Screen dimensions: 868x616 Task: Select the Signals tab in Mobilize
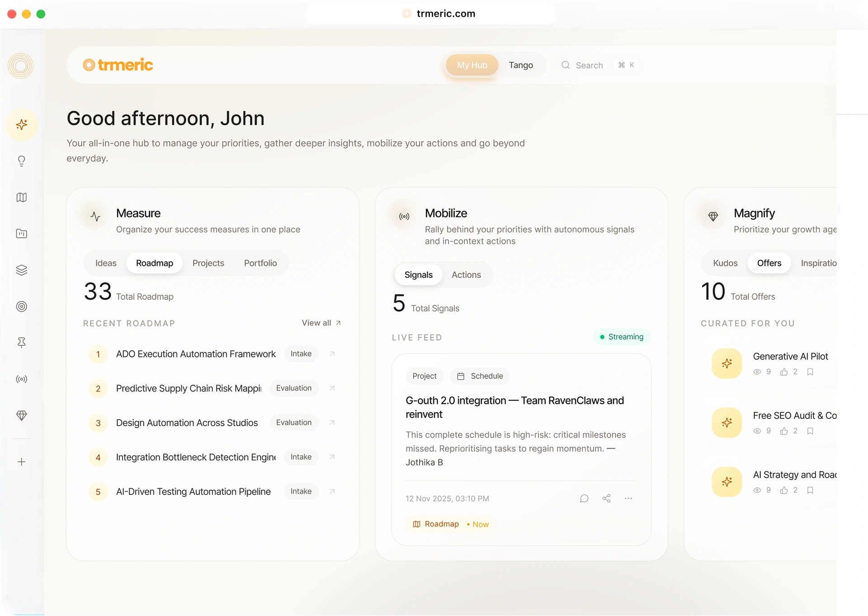[419, 275]
